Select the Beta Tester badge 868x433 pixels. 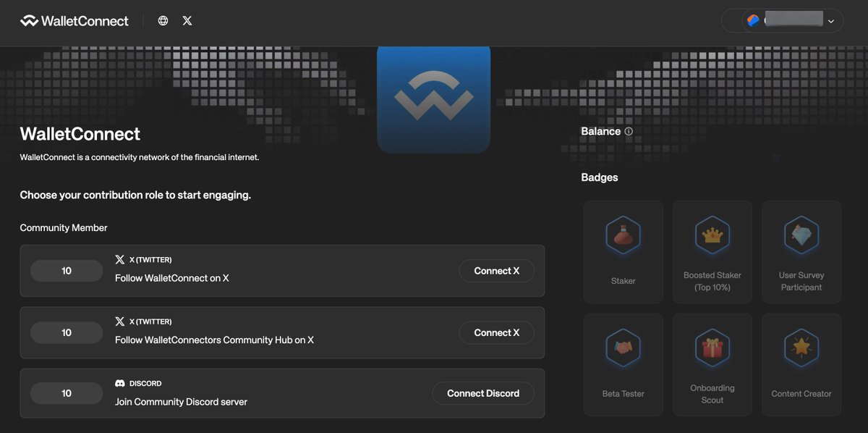(623, 364)
